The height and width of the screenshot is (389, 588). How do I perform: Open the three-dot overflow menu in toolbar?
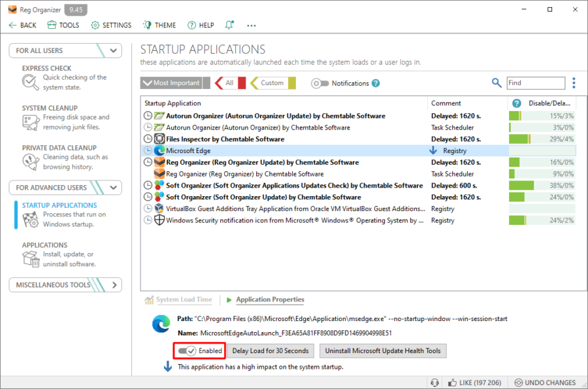point(252,25)
